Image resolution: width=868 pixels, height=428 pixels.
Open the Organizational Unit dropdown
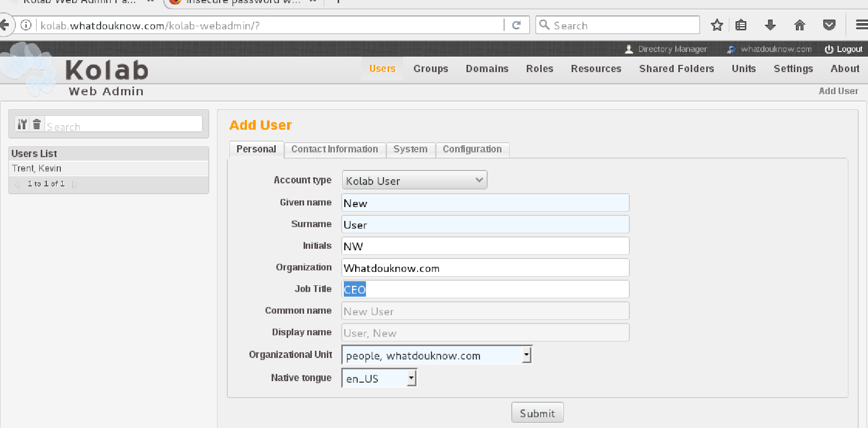coord(437,355)
